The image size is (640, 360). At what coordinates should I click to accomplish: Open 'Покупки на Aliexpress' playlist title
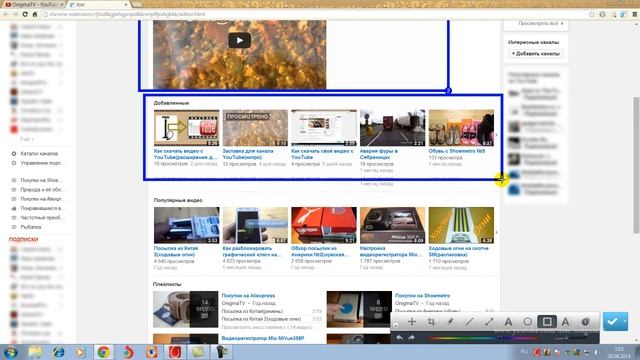(x=248, y=296)
